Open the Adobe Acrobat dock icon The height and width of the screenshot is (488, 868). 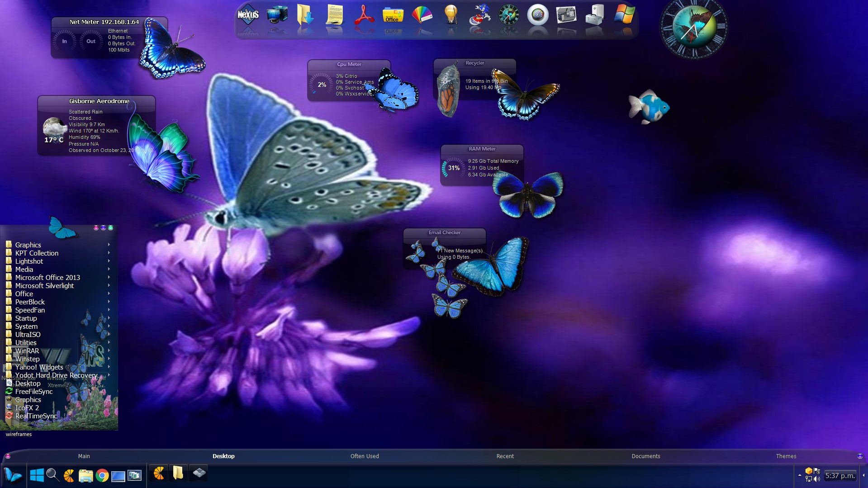tap(363, 15)
